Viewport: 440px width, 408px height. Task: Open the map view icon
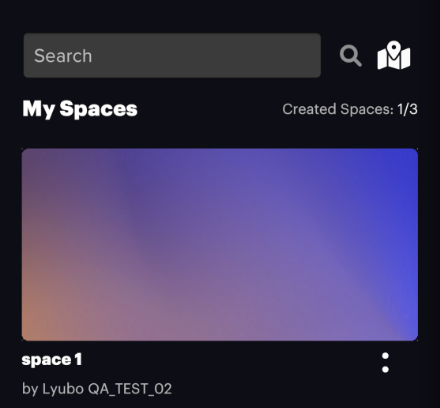click(x=394, y=55)
